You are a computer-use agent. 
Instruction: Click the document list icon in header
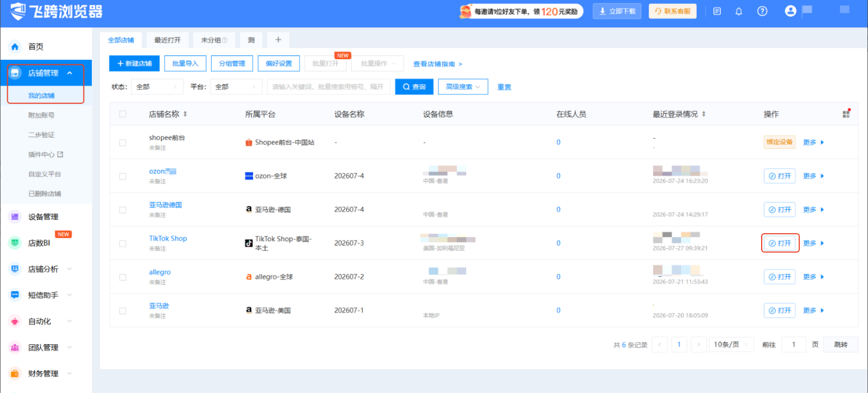coord(717,11)
